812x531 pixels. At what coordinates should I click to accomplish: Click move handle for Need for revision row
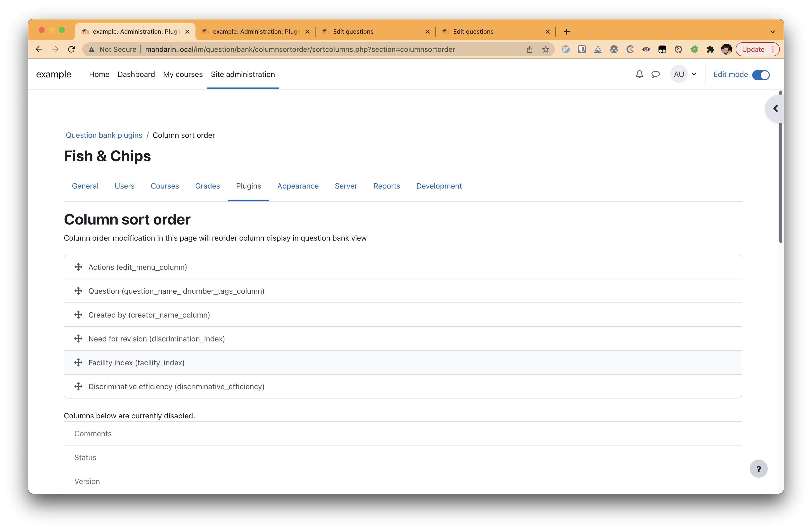[78, 339]
